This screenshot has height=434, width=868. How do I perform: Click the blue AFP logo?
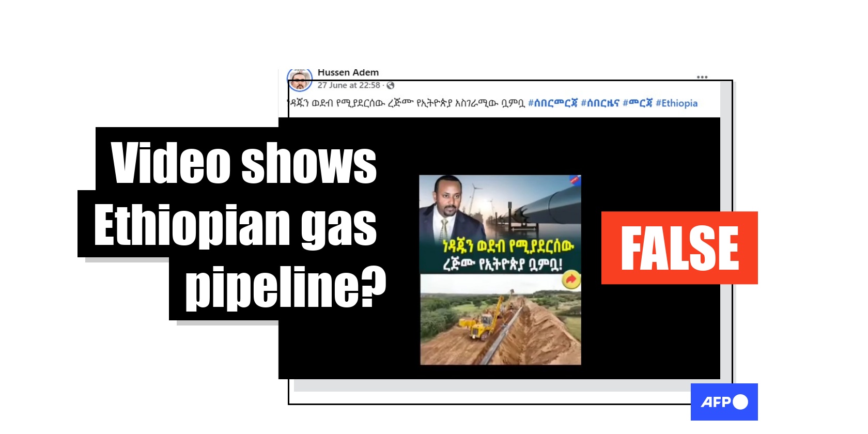click(x=724, y=402)
